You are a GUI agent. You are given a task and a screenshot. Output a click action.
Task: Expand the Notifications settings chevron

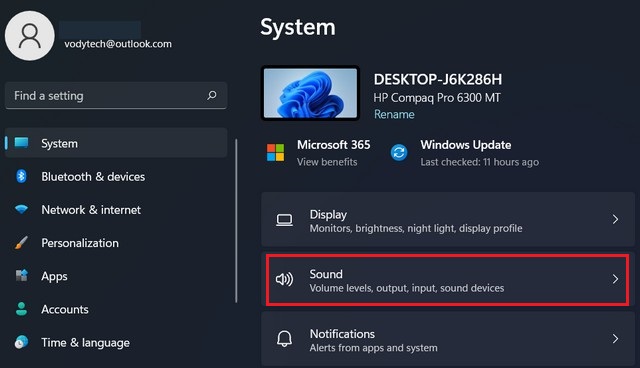tap(615, 339)
